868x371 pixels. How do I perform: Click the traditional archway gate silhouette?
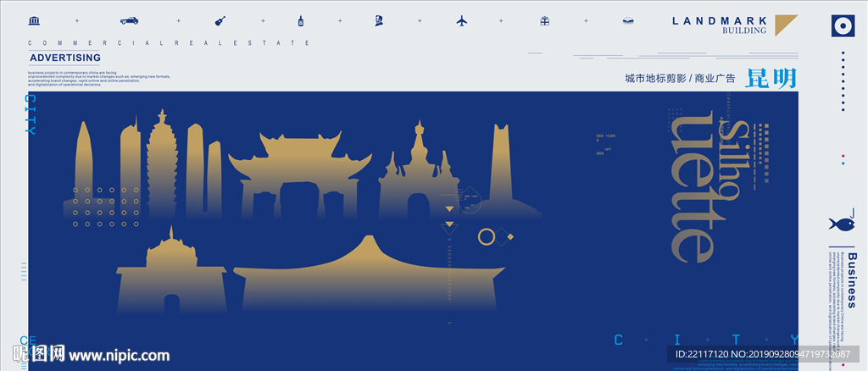tap(299, 176)
